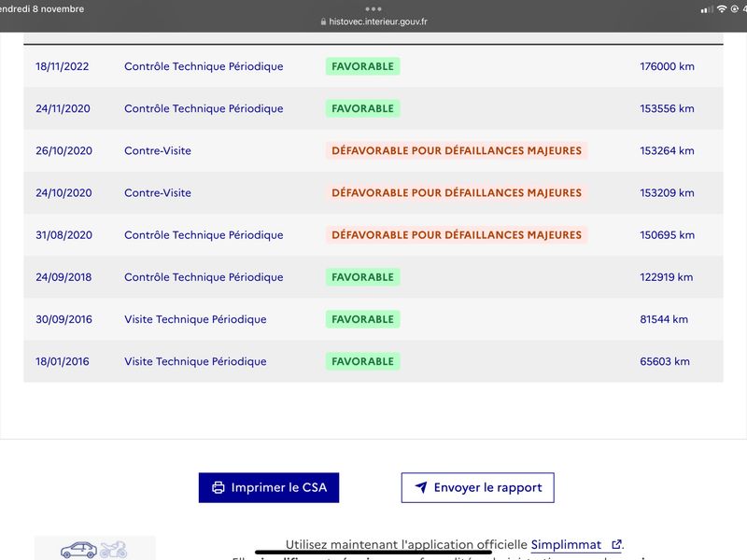Click the FAVORABLE badge for 18/11/2022
This screenshot has height=560, width=747.
pyautogui.click(x=362, y=66)
